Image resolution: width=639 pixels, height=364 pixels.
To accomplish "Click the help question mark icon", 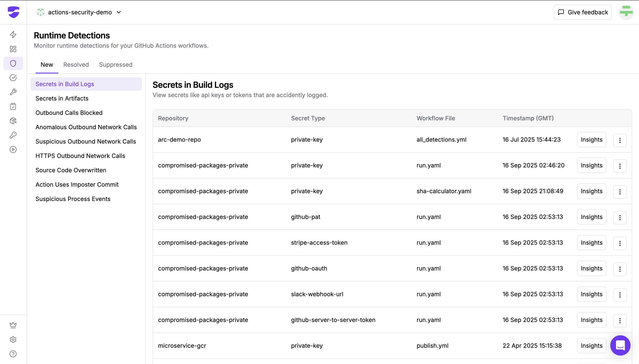I will click(x=13, y=354).
